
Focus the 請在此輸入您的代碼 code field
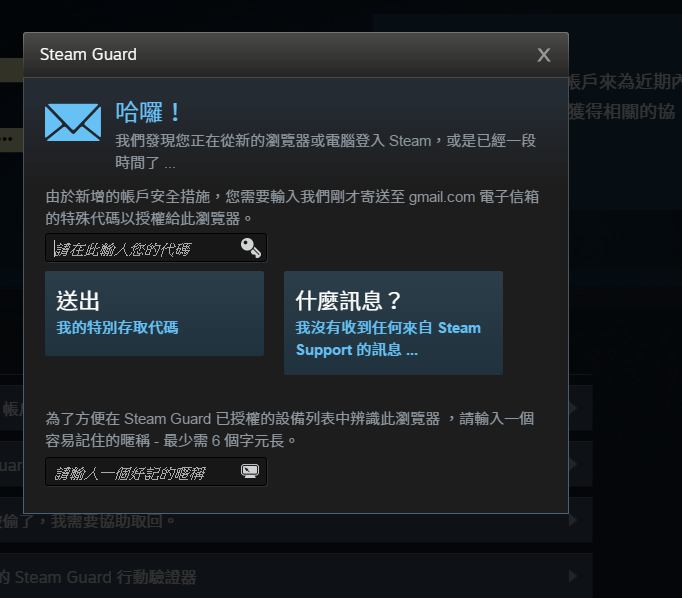tap(156, 248)
